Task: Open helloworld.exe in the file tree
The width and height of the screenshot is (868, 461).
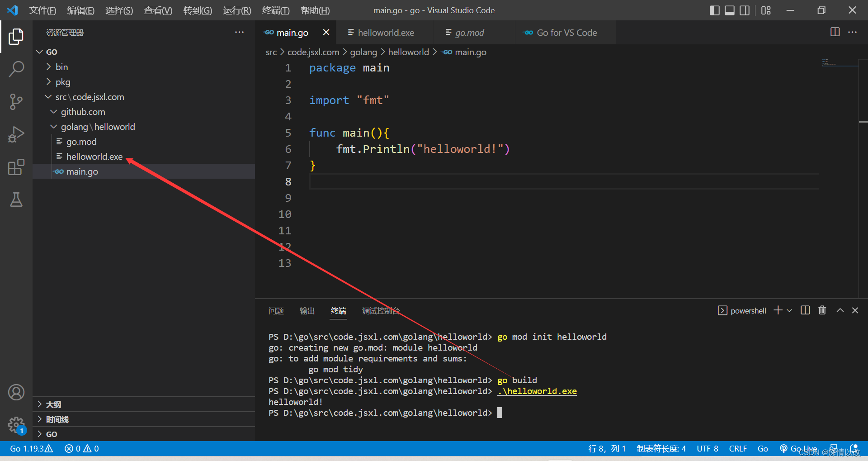Action: (144, 157)
